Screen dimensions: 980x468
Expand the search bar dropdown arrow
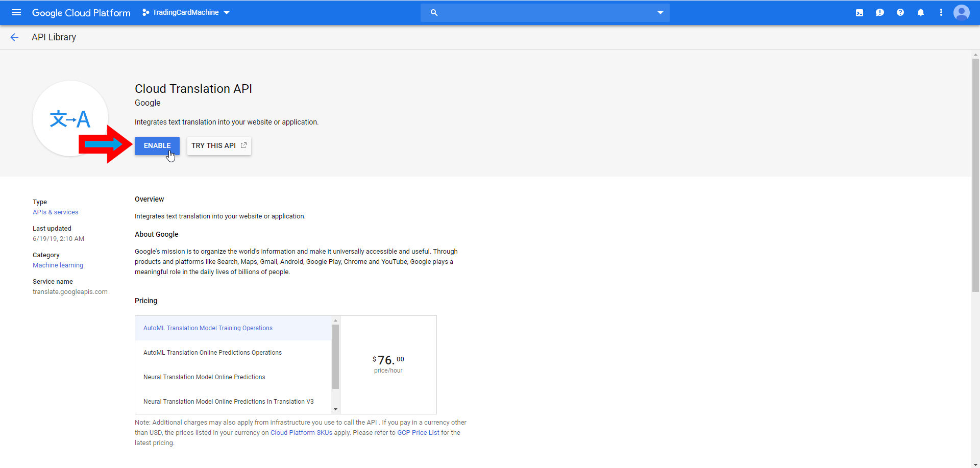pyautogui.click(x=660, y=13)
